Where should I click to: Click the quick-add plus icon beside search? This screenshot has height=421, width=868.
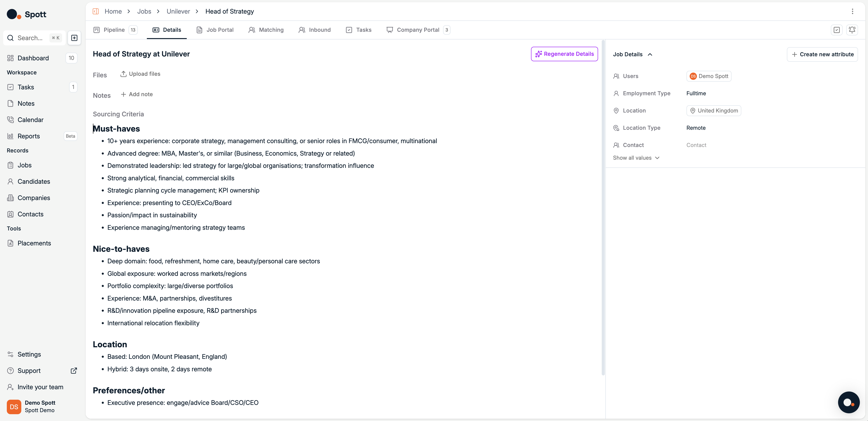75,38
